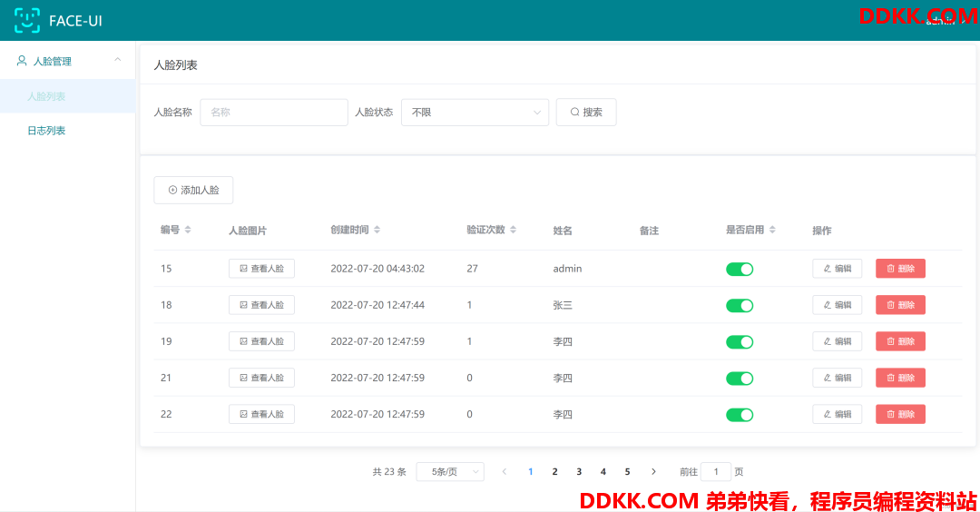The height and width of the screenshot is (512, 980).
Task: Click the FACE-UI face logo icon
Action: pyautogui.click(x=27, y=20)
